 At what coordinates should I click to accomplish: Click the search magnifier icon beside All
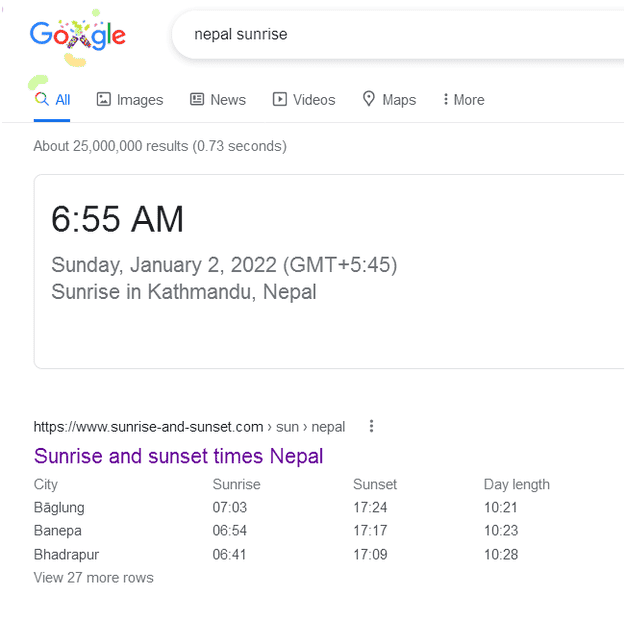42,100
